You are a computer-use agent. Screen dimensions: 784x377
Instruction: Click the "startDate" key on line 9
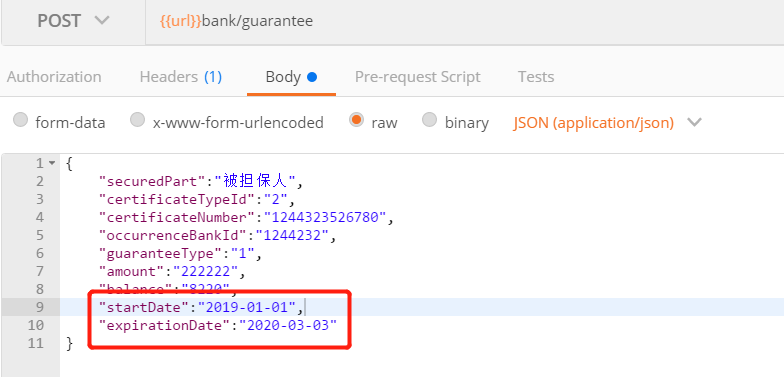coord(144,308)
